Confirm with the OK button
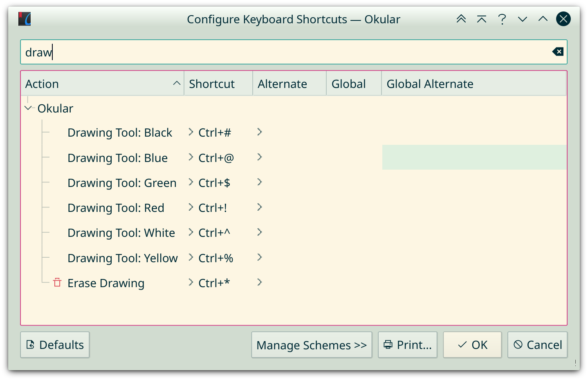Viewport: 588px width, 380px height. pos(472,345)
